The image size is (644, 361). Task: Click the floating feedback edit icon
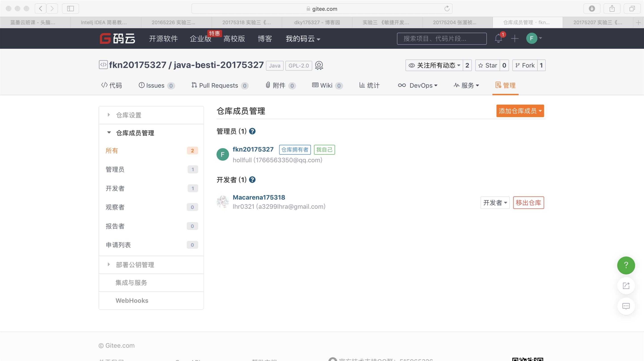tap(626, 285)
